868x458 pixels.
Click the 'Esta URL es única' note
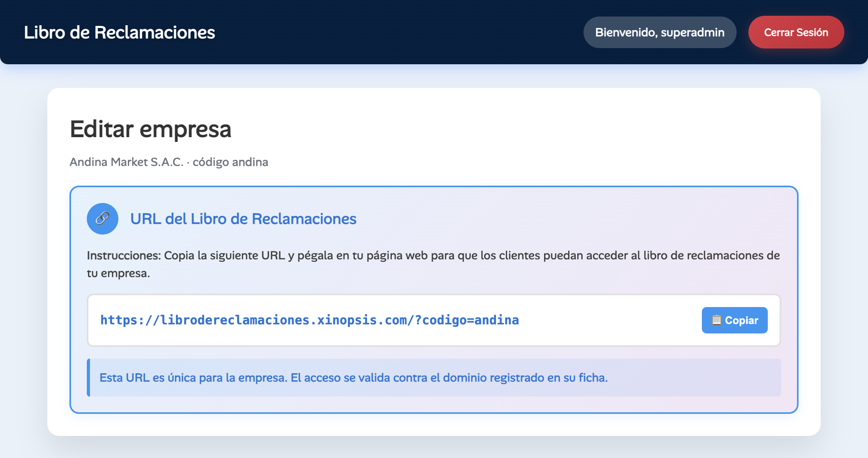[434, 378]
